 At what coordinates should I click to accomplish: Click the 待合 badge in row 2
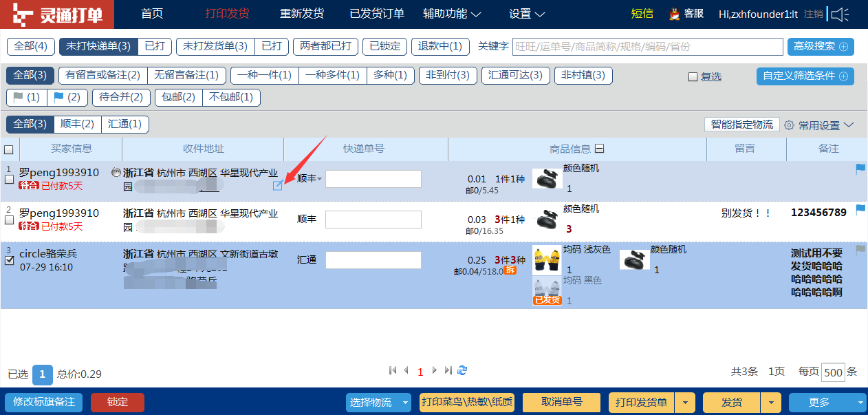(29, 226)
